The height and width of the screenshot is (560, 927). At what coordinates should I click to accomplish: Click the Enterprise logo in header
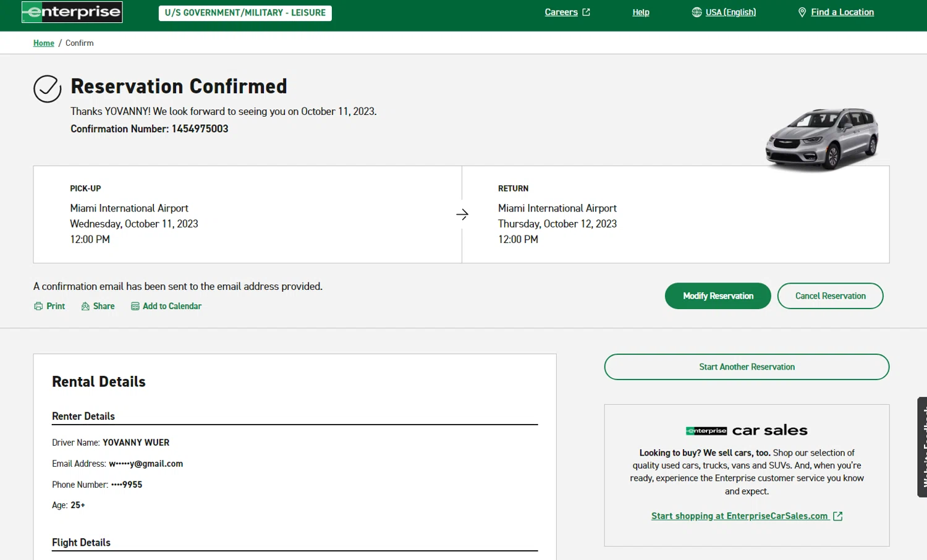click(72, 12)
